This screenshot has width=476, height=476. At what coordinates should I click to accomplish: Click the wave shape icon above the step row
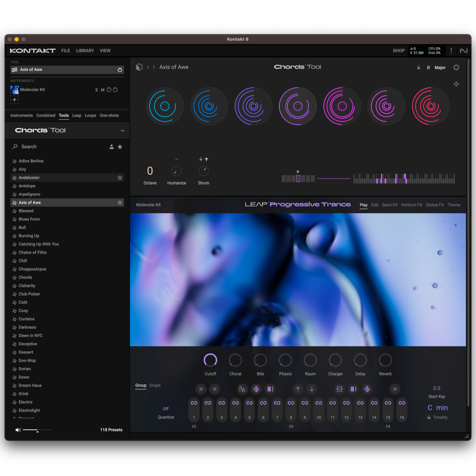click(x=242, y=389)
